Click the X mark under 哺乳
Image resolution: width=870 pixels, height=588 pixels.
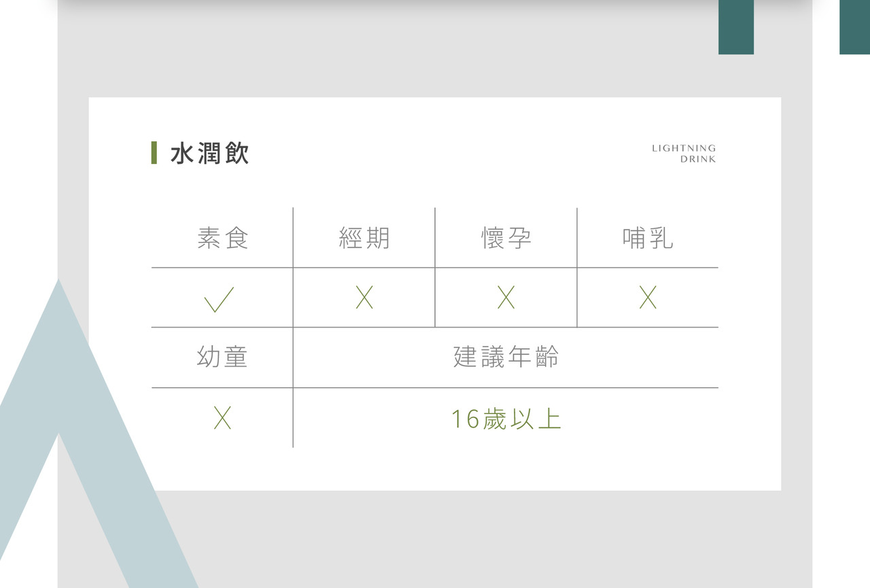click(x=648, y=298)
